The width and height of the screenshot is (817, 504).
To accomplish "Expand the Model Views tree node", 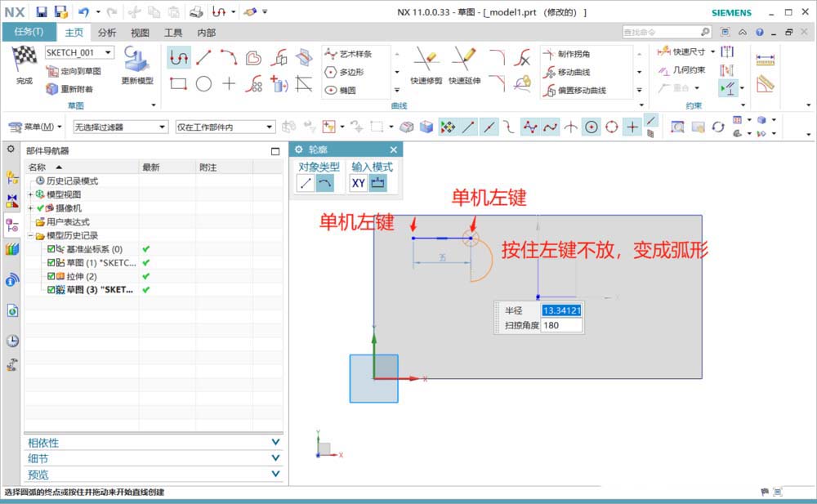I will click(30, 194).
